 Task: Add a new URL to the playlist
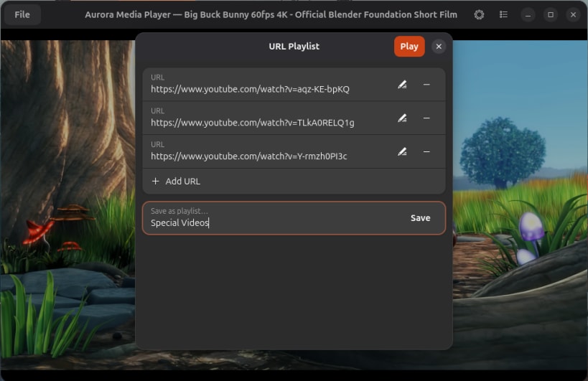[x=294, y=182]
